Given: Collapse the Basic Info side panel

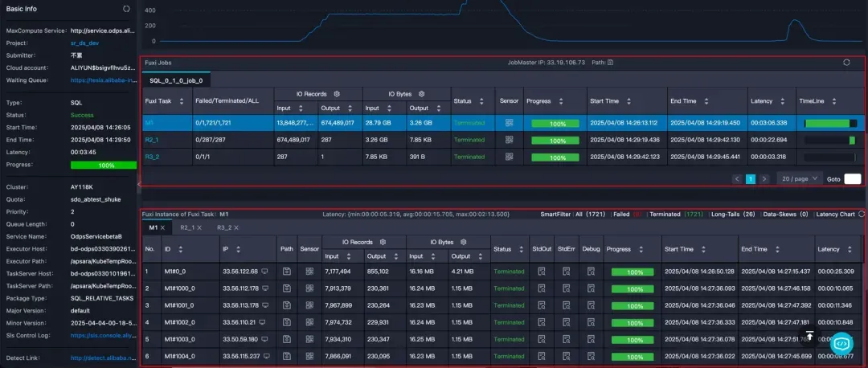Looking at the screenshot, I should tap(139, 184).
